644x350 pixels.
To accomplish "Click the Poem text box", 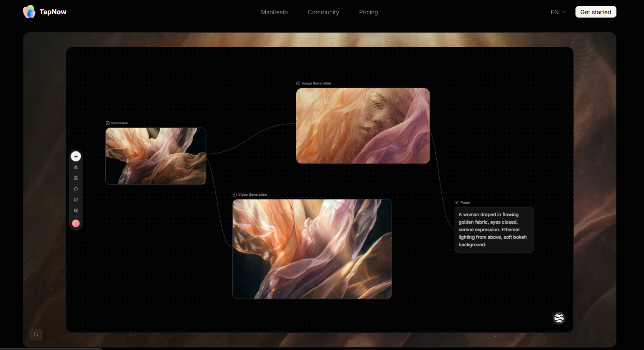I will (494, 230).
